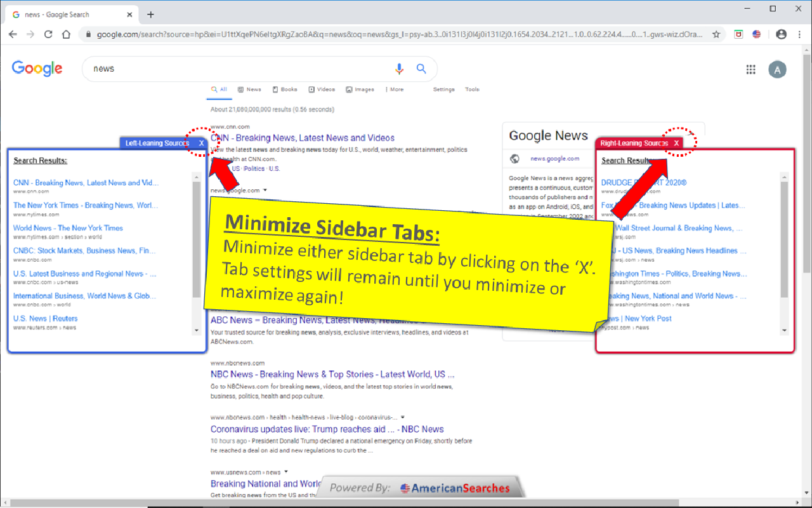Open 'The New York Times - Breaking News' sidebar link
Image resolution: width=812 pixels, height=508 pixels.
tap(86, 206)
